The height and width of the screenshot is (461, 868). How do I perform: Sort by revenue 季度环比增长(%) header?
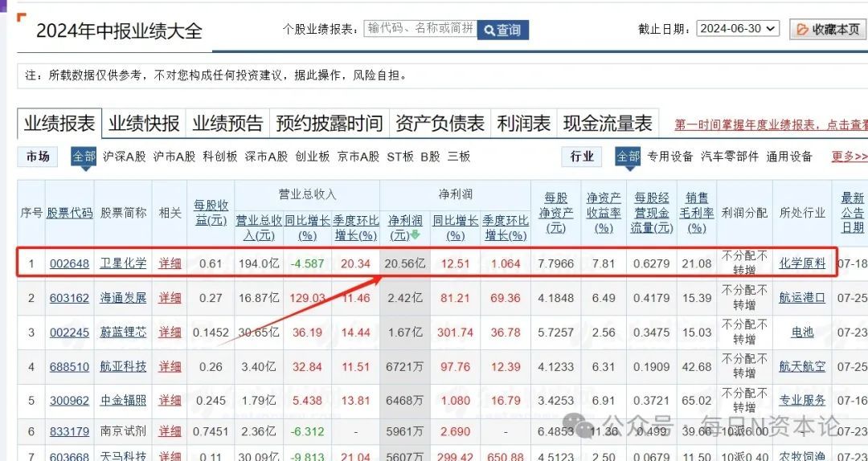pos(356,228)
